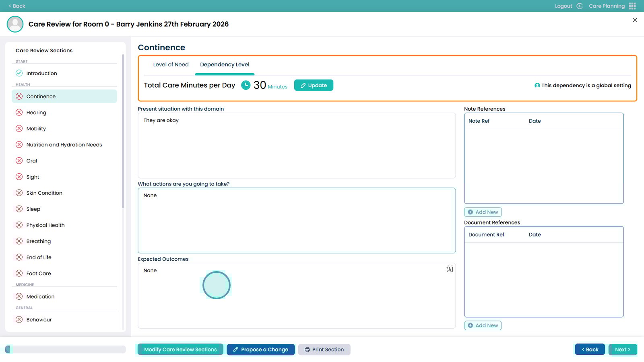Add New note reference
Image resolution: width=644 pixels, height=362 pixels.
tap(483, 212)
